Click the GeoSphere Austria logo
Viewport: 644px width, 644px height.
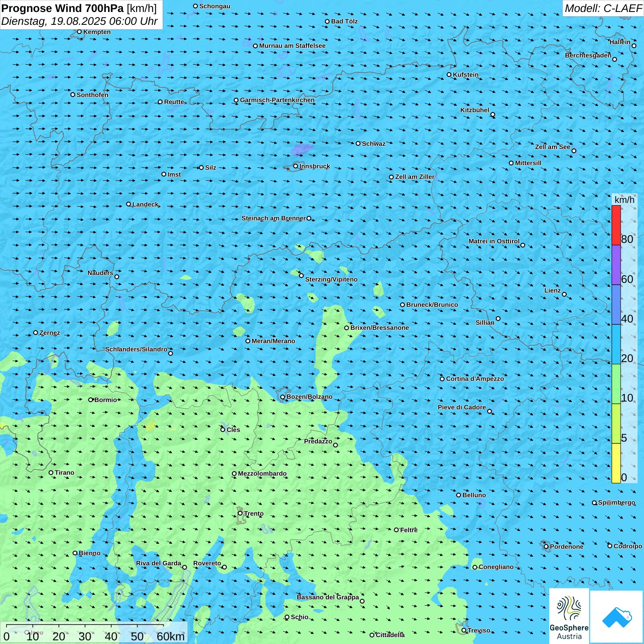pos(569,616)
